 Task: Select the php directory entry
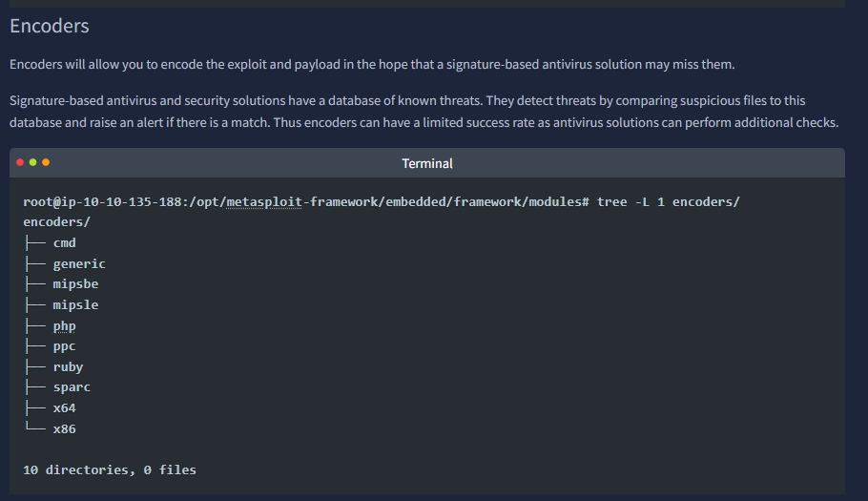click(64, 326)
